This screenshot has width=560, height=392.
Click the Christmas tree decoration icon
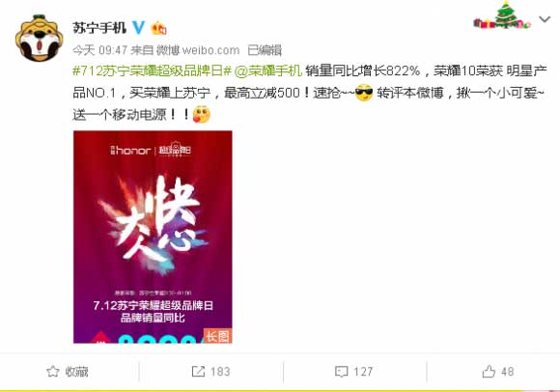(502, 15)
